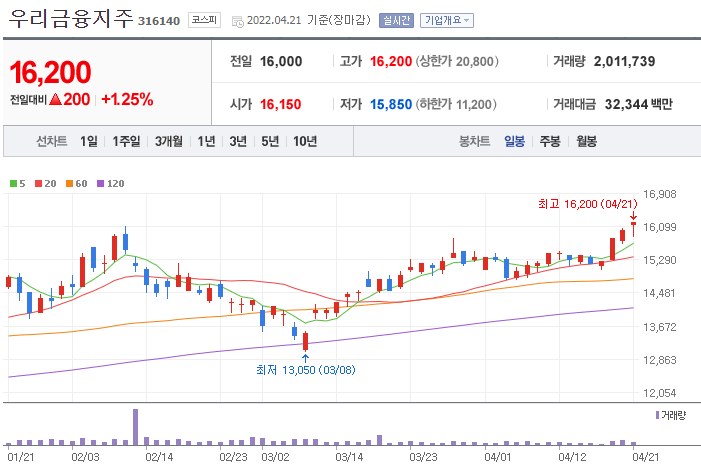Click the current price 16,200
The image size is (701, 473).
(x=50, y=72)
